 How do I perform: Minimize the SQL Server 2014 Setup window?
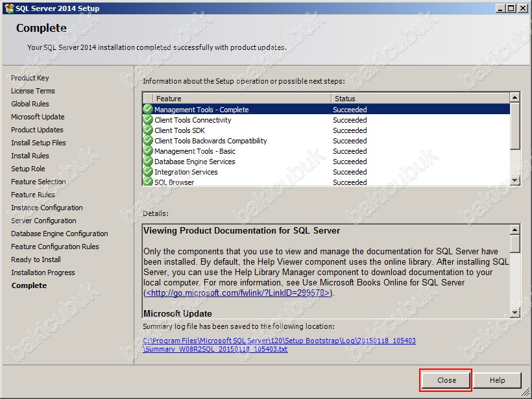point(500,8)
